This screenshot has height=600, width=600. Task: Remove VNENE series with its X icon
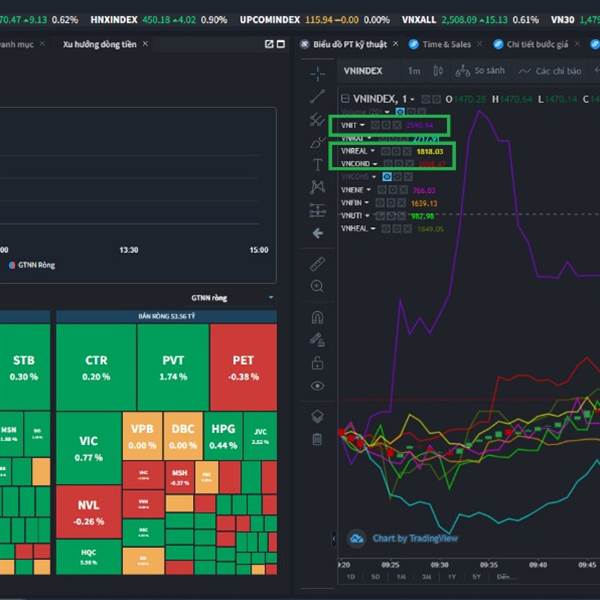tap(403, 190)
